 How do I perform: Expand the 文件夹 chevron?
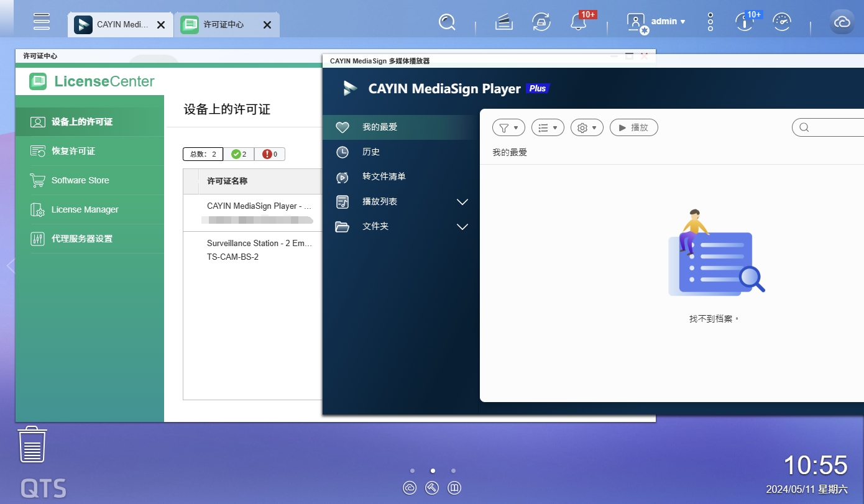[x=462, y=227]
